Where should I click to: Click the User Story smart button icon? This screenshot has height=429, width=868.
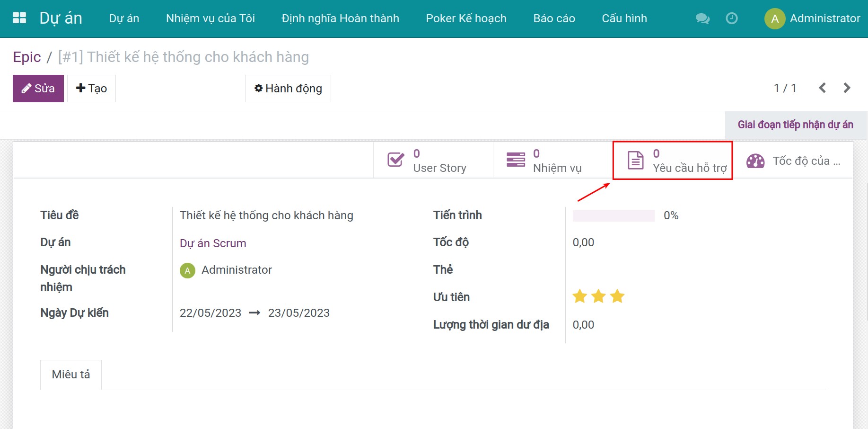click(395, 160)
